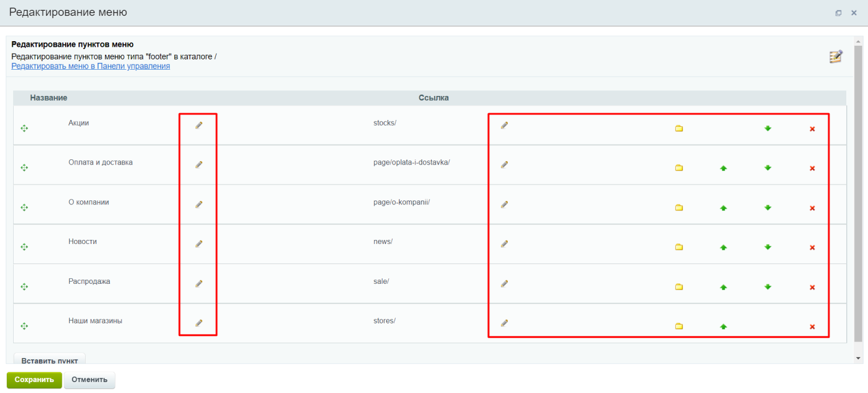Click the scrollbar down arrow
The height and width of the screenshot is (393, 868).
[x=858, y=358]
